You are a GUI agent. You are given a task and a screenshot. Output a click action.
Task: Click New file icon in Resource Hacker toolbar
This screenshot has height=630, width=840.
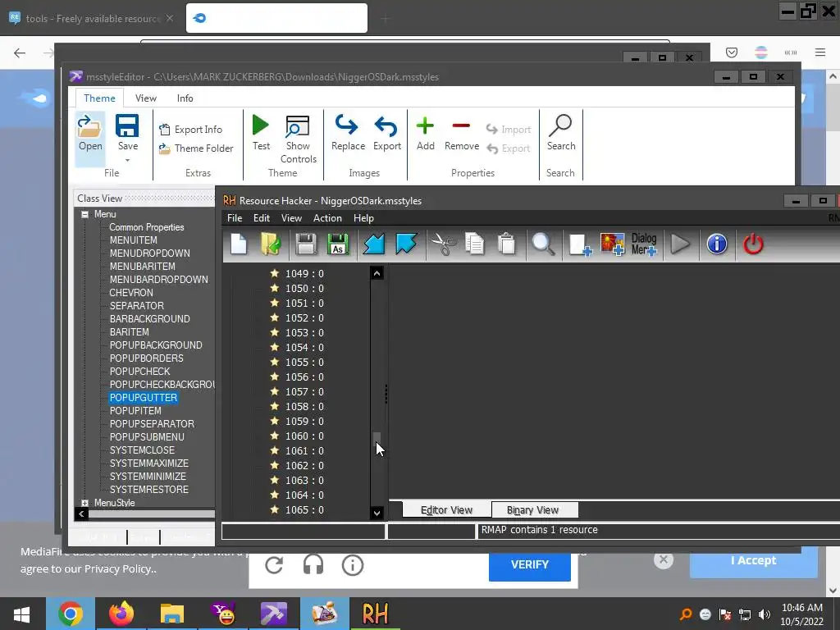pos(239,244)
